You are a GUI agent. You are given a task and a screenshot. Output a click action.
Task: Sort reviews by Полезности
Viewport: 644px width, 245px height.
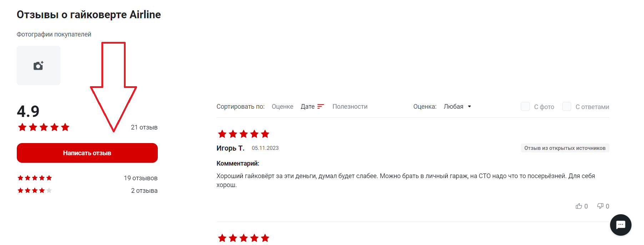pyautogui.click(x=350, y=107)
